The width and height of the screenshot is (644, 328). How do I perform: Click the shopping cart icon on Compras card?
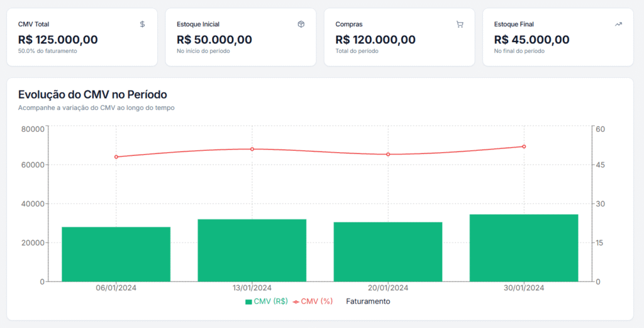(x=460, y=24)
